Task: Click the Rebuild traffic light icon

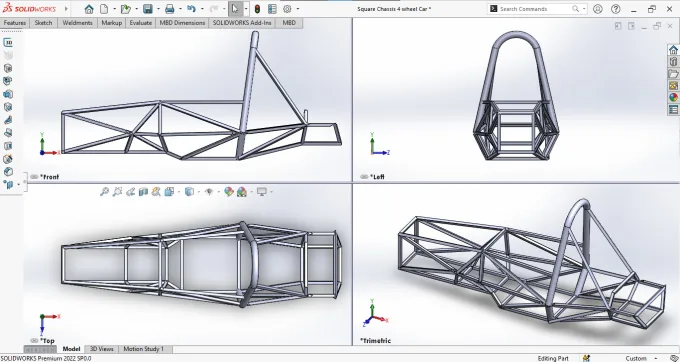Action: [x=257, y=9]
